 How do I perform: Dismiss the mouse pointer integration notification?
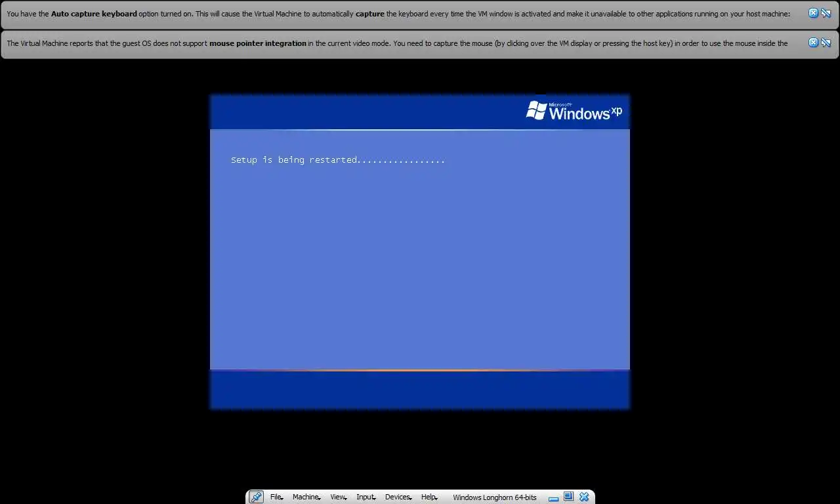click(813, 43)
